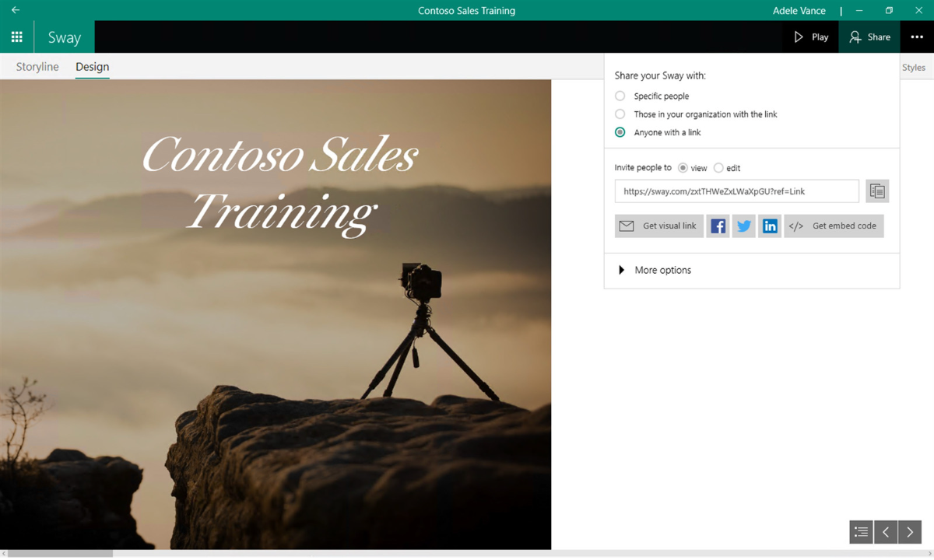Open the Styles panel
Image resolution: width=934 pixels, height=560 pixels.
(914, 67)
